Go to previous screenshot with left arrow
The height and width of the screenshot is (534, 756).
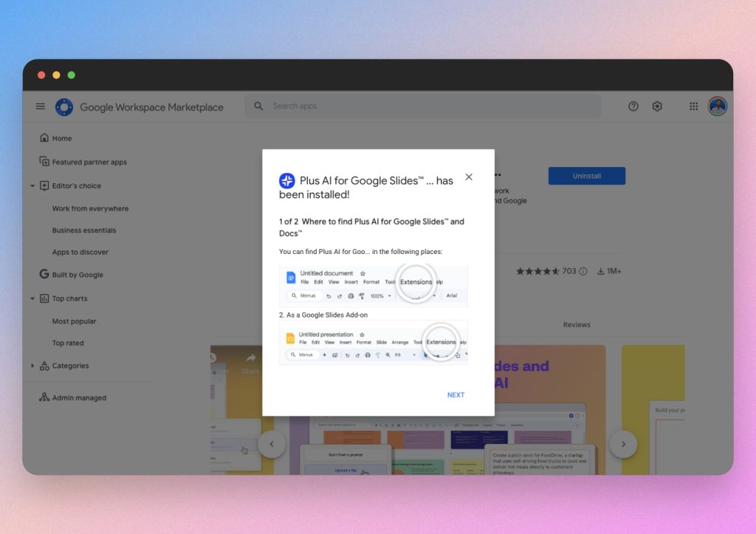tap(272, 444)
